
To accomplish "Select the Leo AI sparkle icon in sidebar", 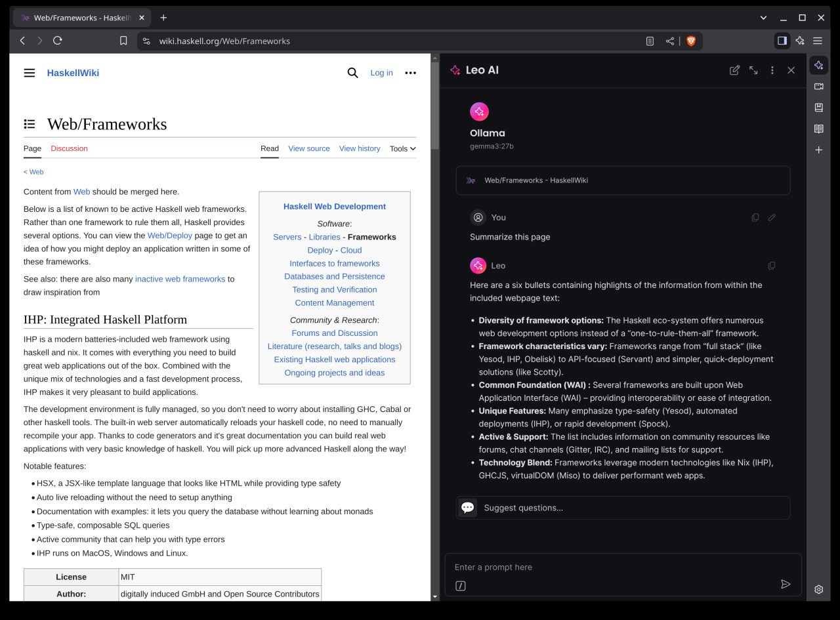I will coord(818,65).
